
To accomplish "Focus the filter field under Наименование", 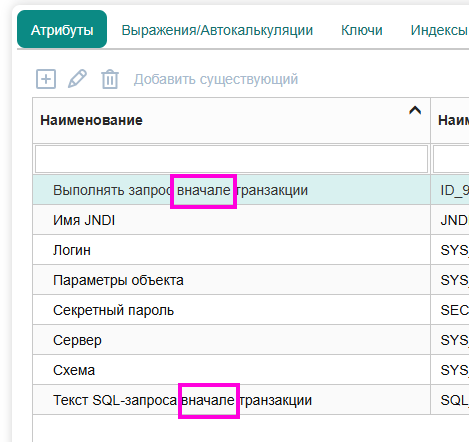I will [x=231, y=159].
